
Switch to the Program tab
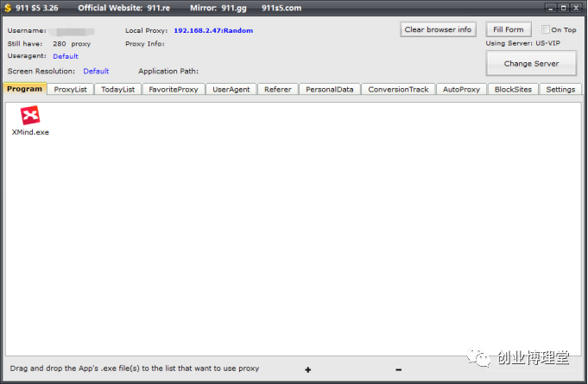(x=25, y=89)
